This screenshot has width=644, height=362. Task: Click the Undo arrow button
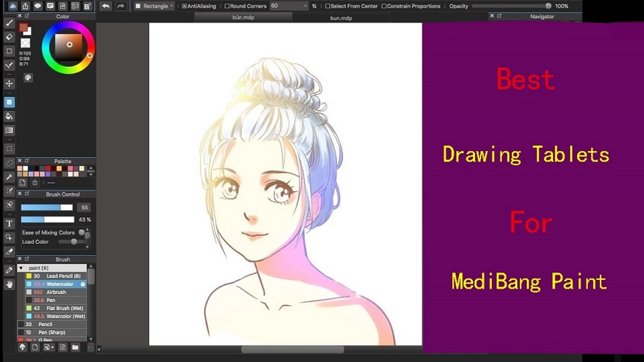tap(105, 5)
